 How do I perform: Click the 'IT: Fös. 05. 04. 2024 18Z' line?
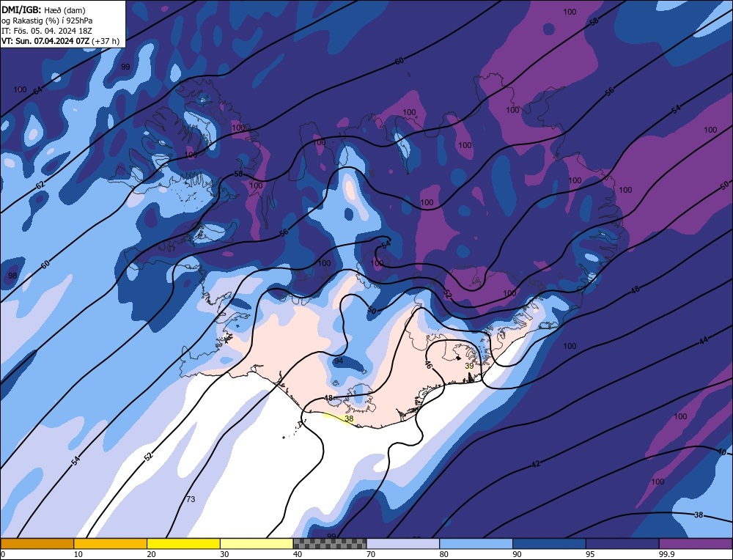click(x=47, y=31)
